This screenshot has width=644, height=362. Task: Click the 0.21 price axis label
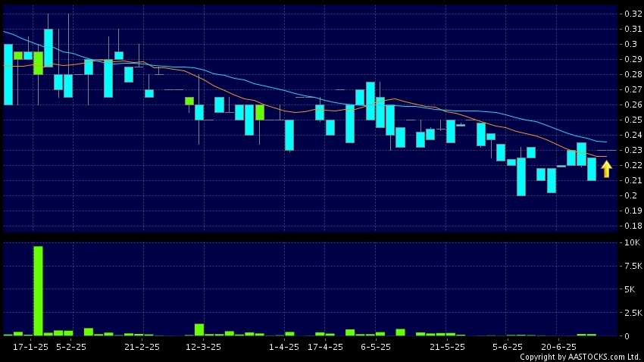[x=633, y=180]
